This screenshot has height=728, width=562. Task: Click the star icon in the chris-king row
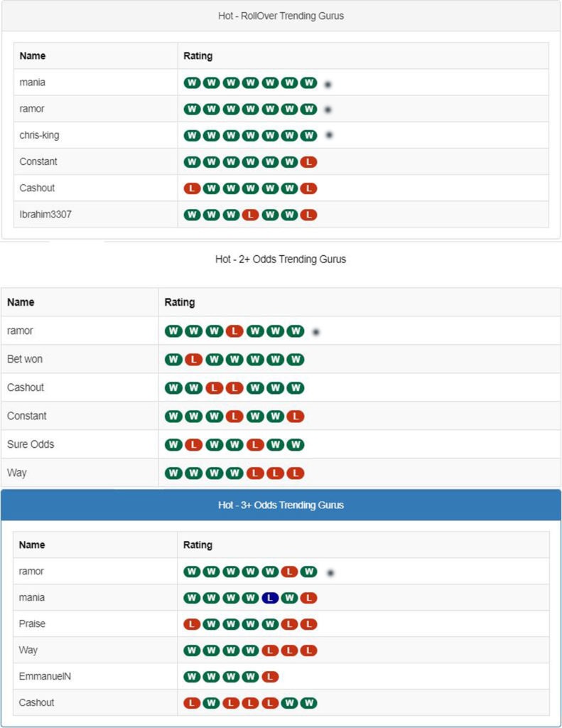click(x=329, y=135)
